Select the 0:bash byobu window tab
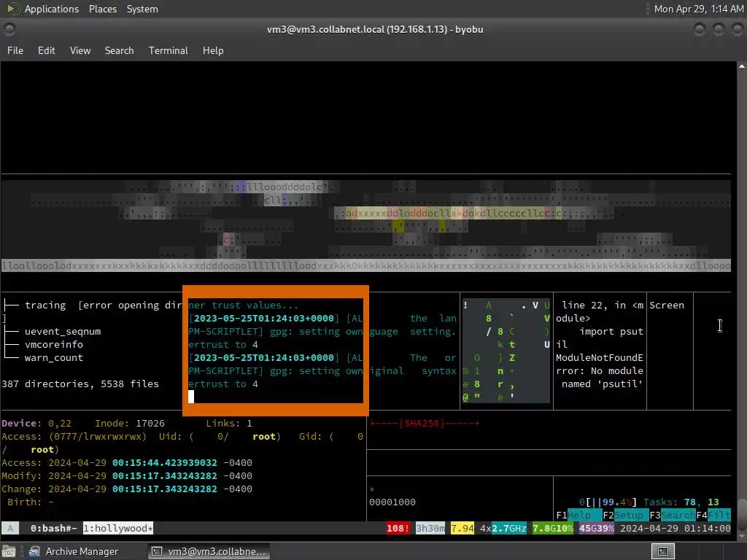Viewport: 747px width, 560px height. (53, 528)
